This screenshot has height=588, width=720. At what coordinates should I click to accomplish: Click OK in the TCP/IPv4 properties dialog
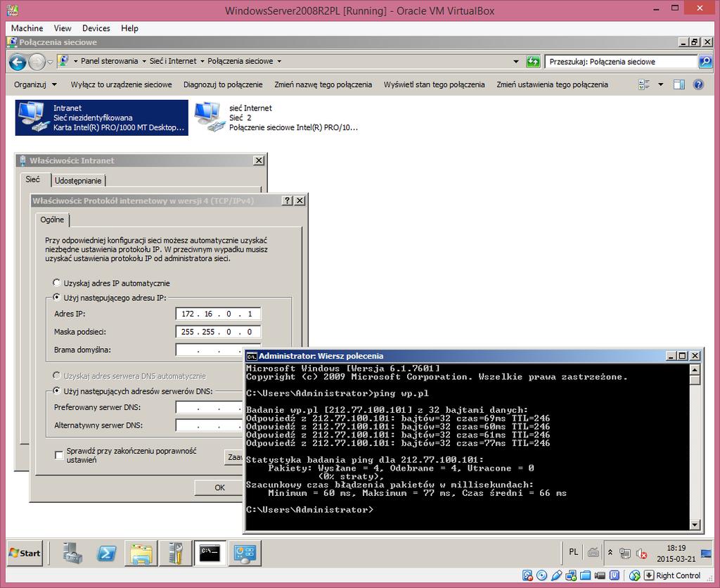pos(219,487)
